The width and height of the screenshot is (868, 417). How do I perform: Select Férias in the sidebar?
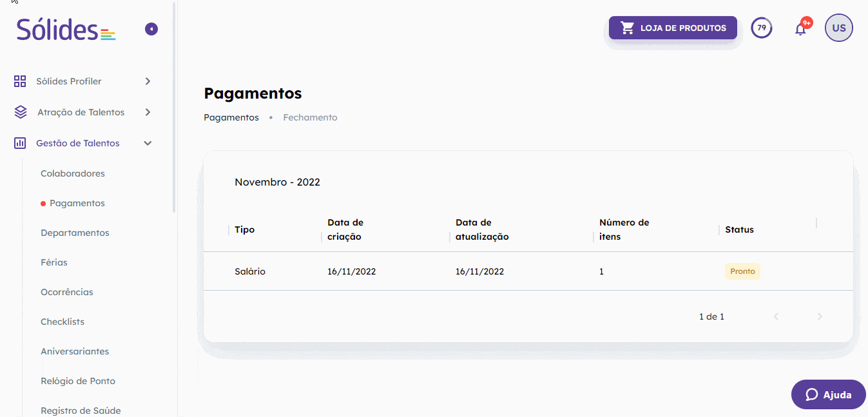54,262
